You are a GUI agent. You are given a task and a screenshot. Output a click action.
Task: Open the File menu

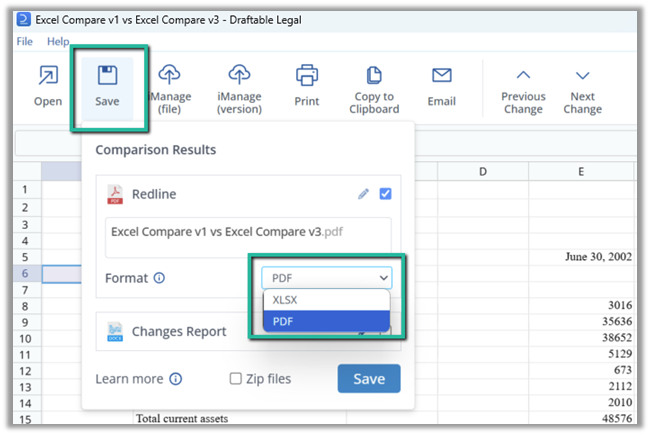click(x=24, y=41)
